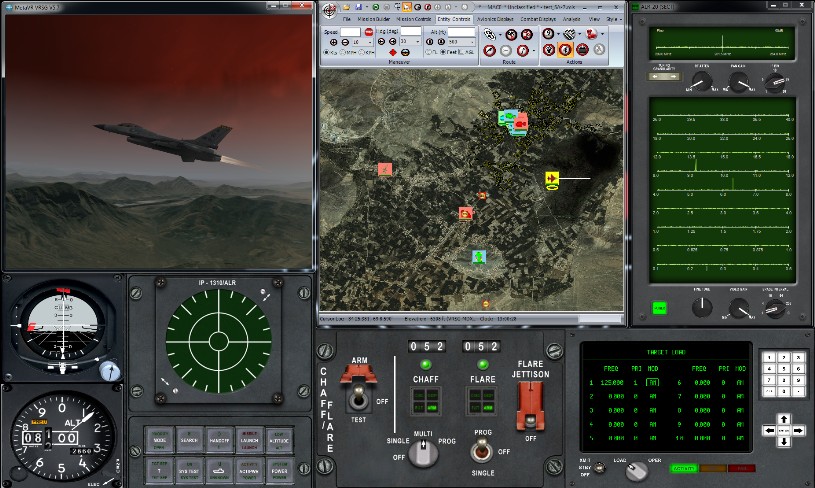
Task: Click the speed increase plus icon
Action: (333, 42)
